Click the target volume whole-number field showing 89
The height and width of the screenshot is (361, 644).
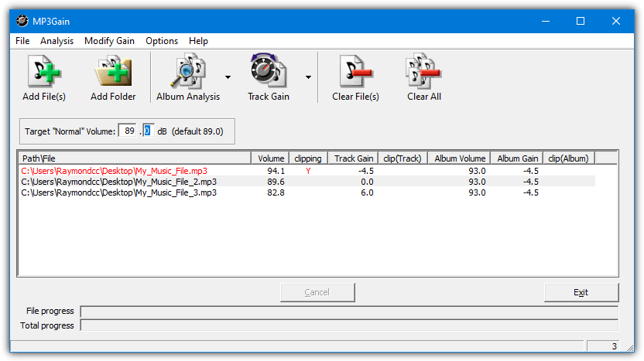127,131
